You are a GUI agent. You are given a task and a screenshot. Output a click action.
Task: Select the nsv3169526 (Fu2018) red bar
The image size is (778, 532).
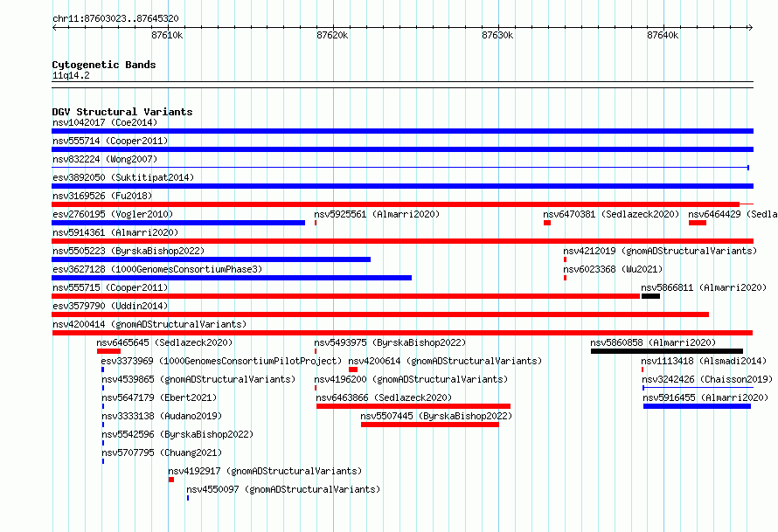[x=395, y=204]
